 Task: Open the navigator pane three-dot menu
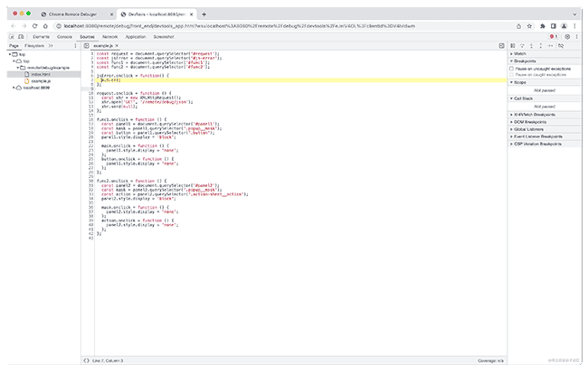[75, 46]
